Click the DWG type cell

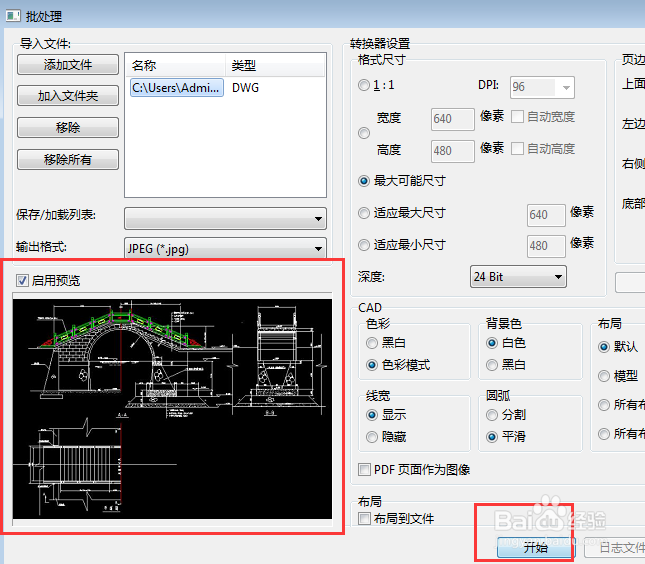[x=246, y=88]
